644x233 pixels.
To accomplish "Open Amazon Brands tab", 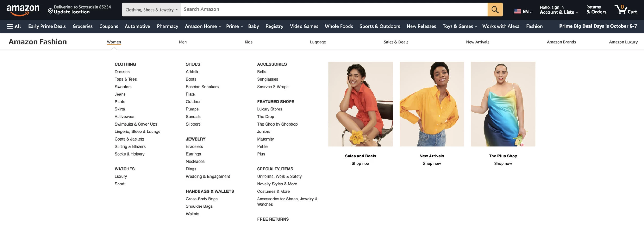I will coord(561,42).
